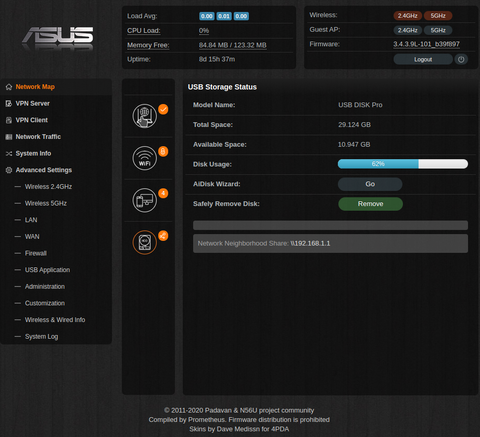Open Network Map in sidebar

[35, 87]
